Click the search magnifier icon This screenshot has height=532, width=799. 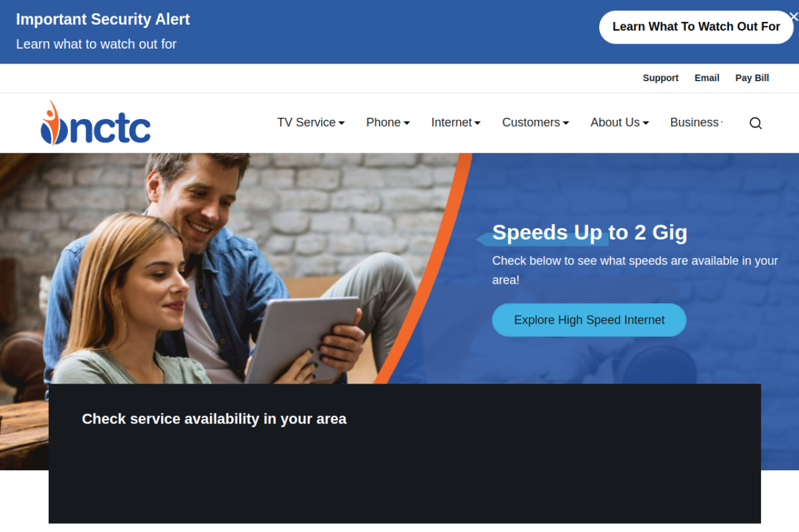[x=755, y=123]
